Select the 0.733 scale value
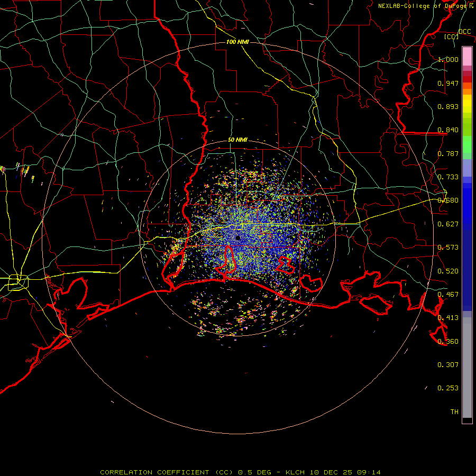This screenshot has width=476, height=476. pyautogui.click(x=448, y=177)
